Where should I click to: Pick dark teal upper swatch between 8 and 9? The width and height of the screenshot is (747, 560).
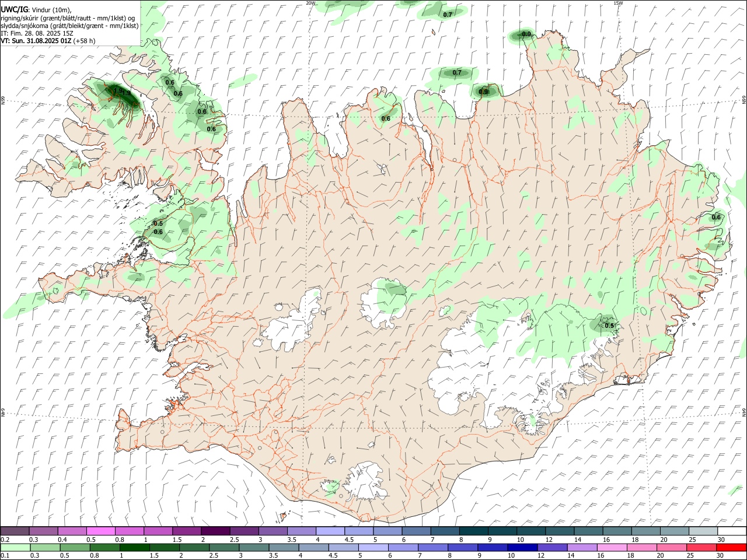click(473, 531)
